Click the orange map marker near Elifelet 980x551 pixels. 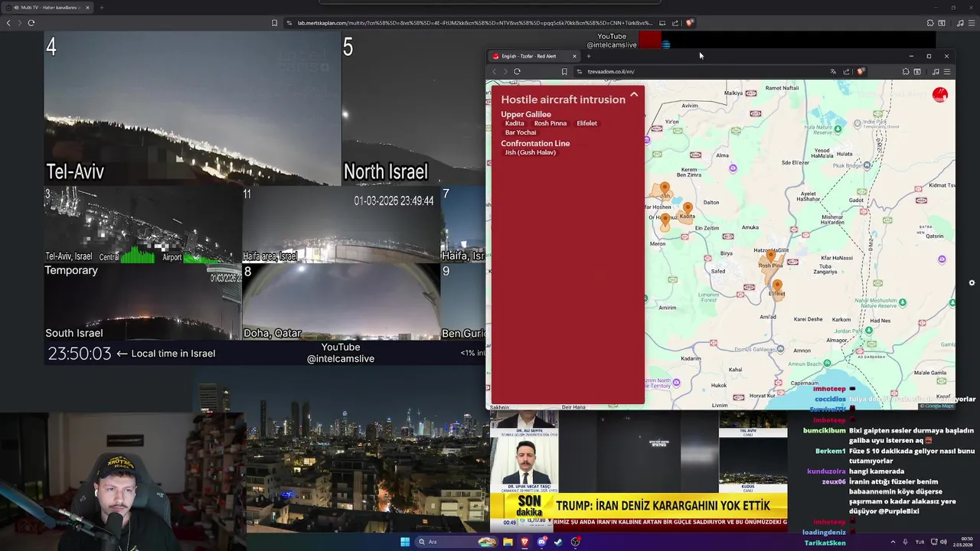coord(777,286)
